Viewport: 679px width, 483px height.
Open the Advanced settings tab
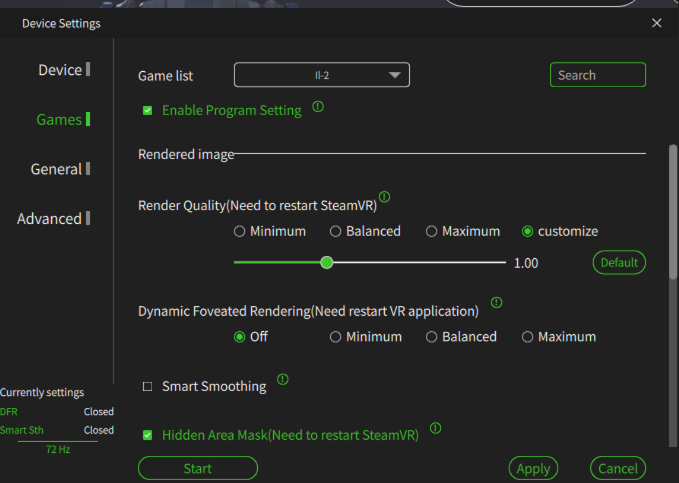(50, 219)
